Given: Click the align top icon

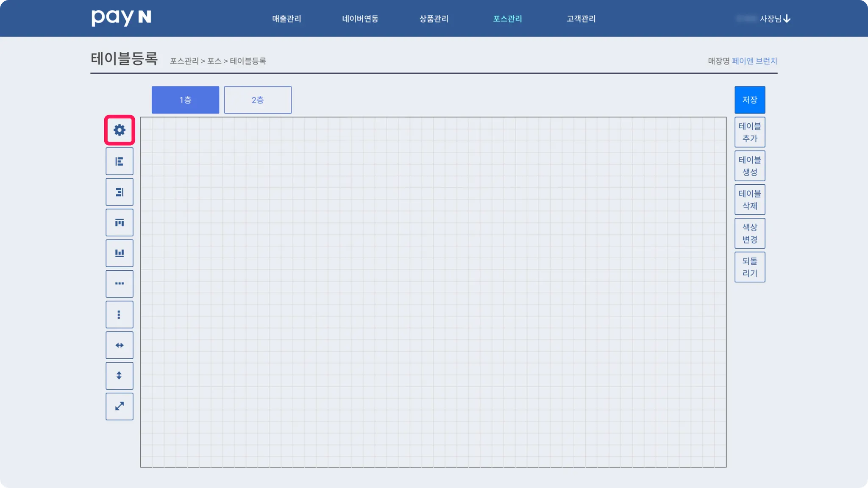Looking at the screenshot, I should click(x=120, y=223).
